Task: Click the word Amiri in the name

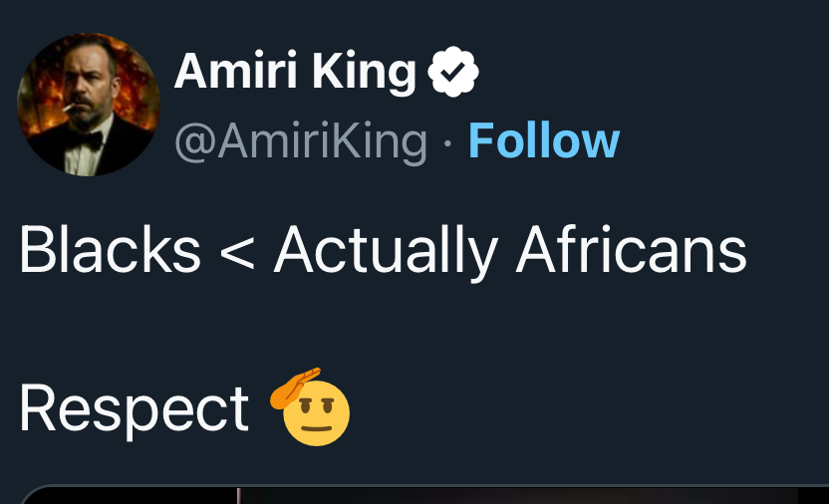Action: click(234, 72)
